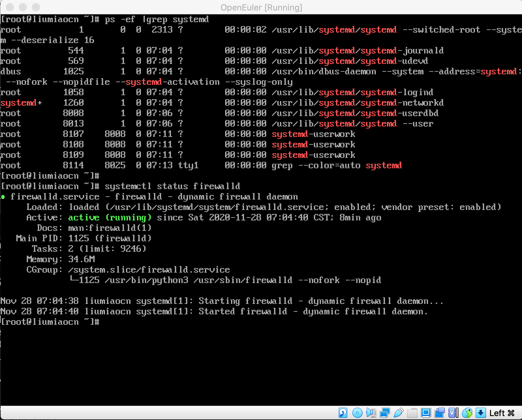The width and height of the screenshot is (522, 420).
Task: Click the 'man:firewalld(1)' docs reference
Action: coord(110,228)
